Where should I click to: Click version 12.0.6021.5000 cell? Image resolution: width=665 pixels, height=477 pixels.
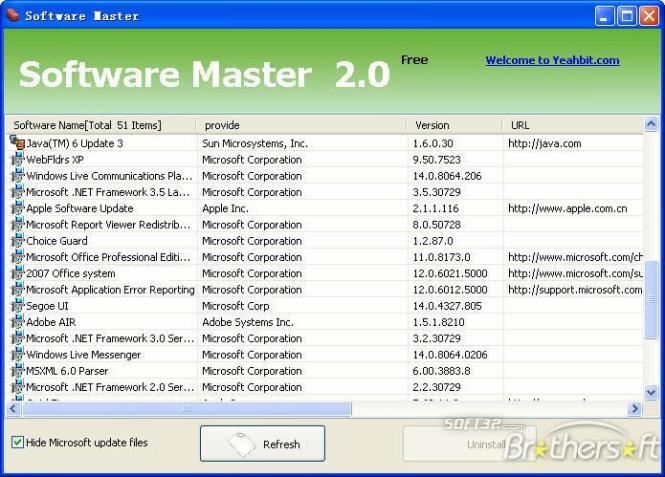point(450,273)
